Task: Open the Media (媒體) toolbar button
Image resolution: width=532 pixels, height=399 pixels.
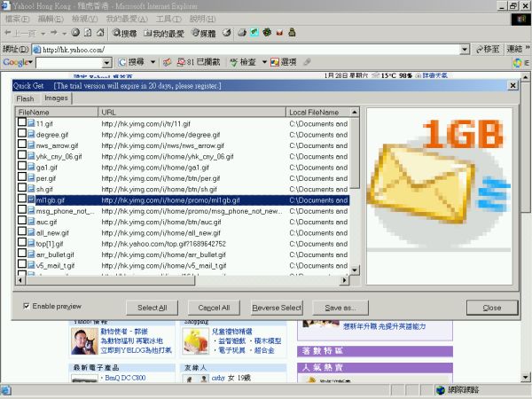Action: (x=204, y=33)
